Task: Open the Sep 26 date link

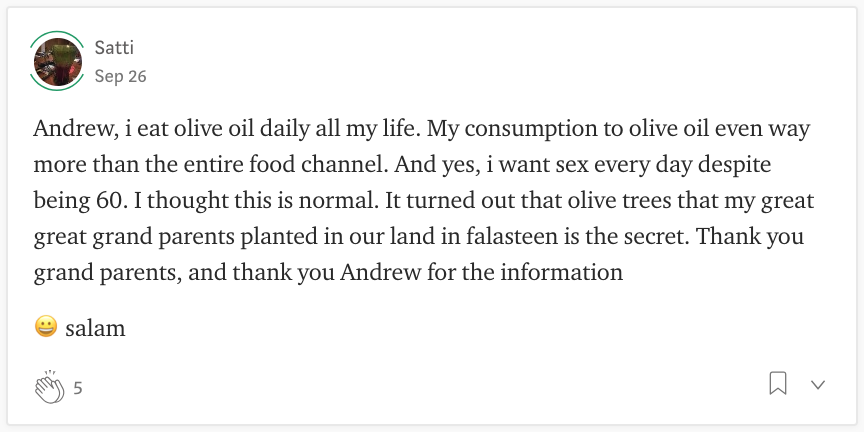Action: click(120, 76)
